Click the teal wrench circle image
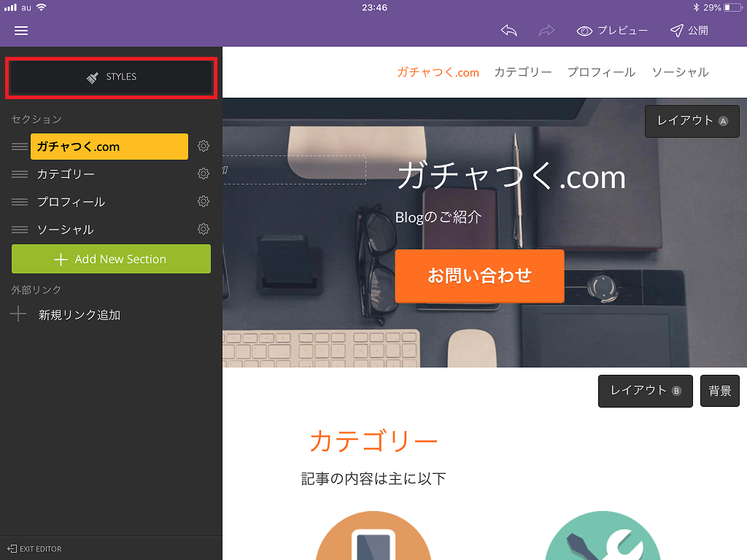 point(603,536)
